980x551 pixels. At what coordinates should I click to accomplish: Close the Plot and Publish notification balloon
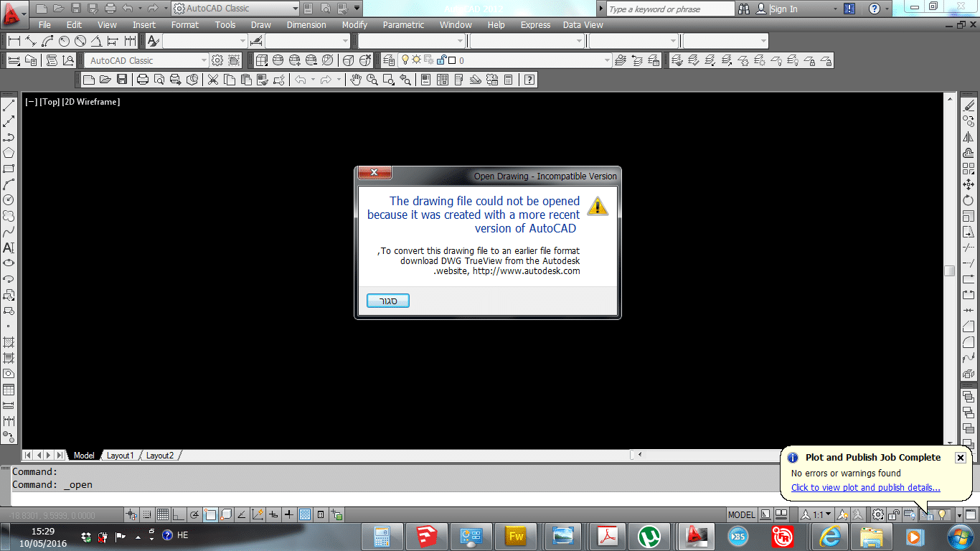click(961, 458)
